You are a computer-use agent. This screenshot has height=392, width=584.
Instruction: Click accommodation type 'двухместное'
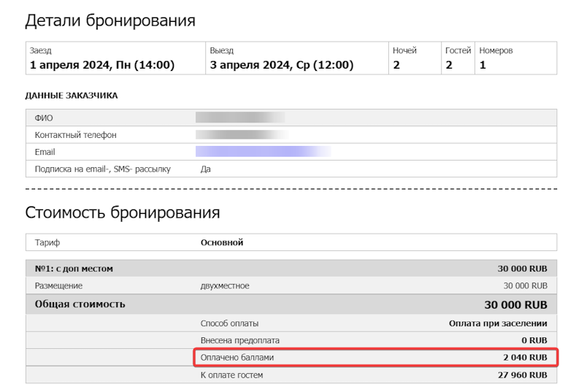(x=225, y=286)
